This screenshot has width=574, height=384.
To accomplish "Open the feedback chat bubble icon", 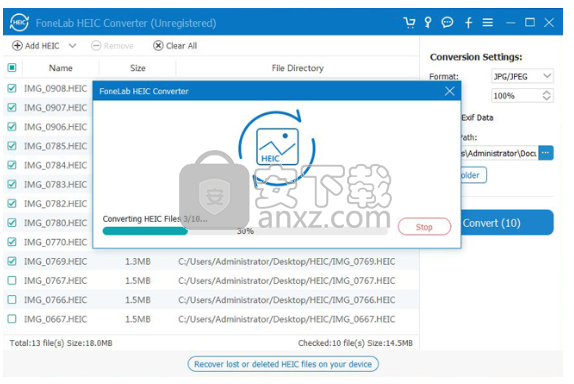I will [447, 23].
